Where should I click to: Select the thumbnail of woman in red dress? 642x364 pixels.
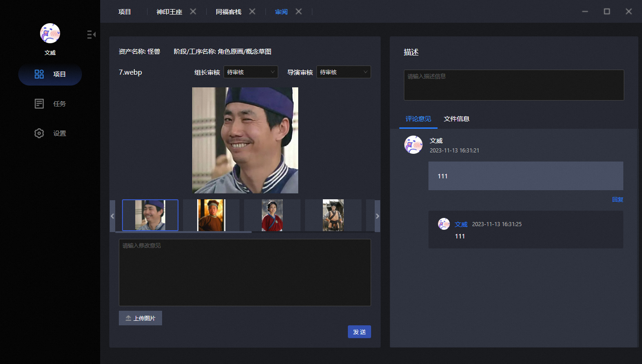[x=272, y=215]
